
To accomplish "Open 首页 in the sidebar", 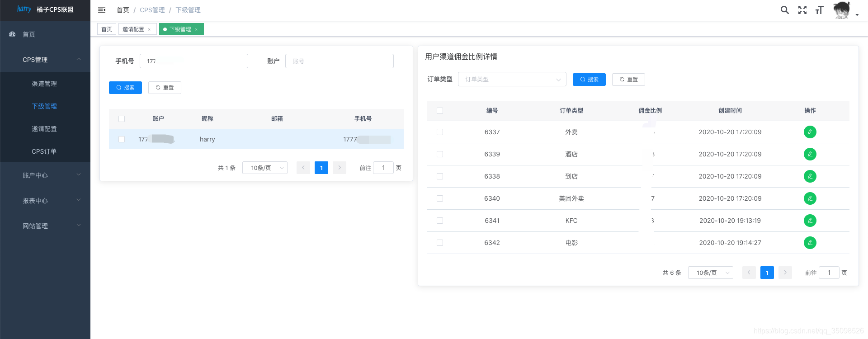I will pos(45,34).
